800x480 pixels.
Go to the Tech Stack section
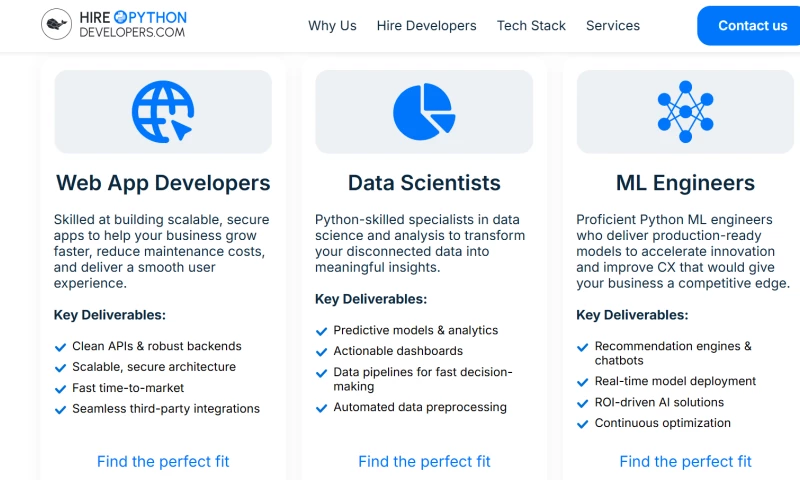coord(531,26)
